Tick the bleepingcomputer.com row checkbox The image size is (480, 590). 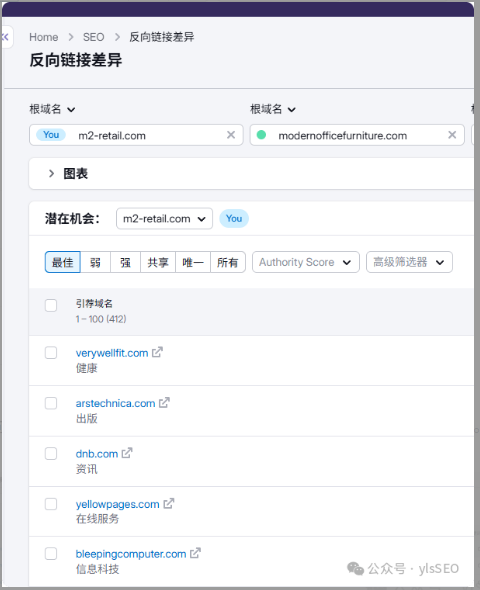51,554
